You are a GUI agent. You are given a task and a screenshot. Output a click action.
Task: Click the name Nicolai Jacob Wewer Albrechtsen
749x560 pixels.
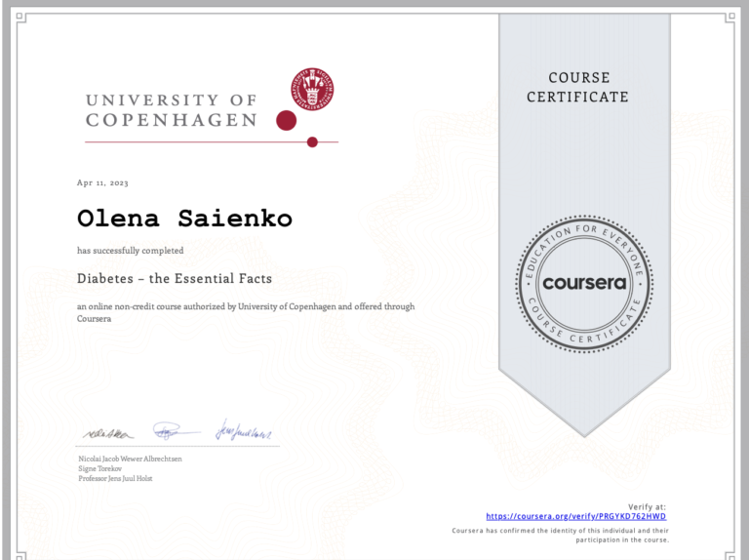pos(130,459)
